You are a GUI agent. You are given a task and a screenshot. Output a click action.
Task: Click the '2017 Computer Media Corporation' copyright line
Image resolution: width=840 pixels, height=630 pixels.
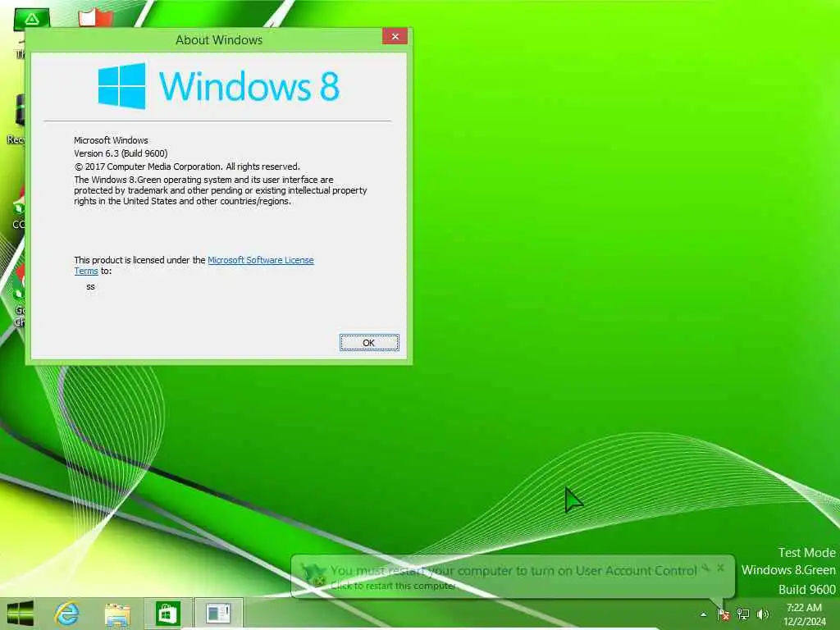[x=187, y=167]
